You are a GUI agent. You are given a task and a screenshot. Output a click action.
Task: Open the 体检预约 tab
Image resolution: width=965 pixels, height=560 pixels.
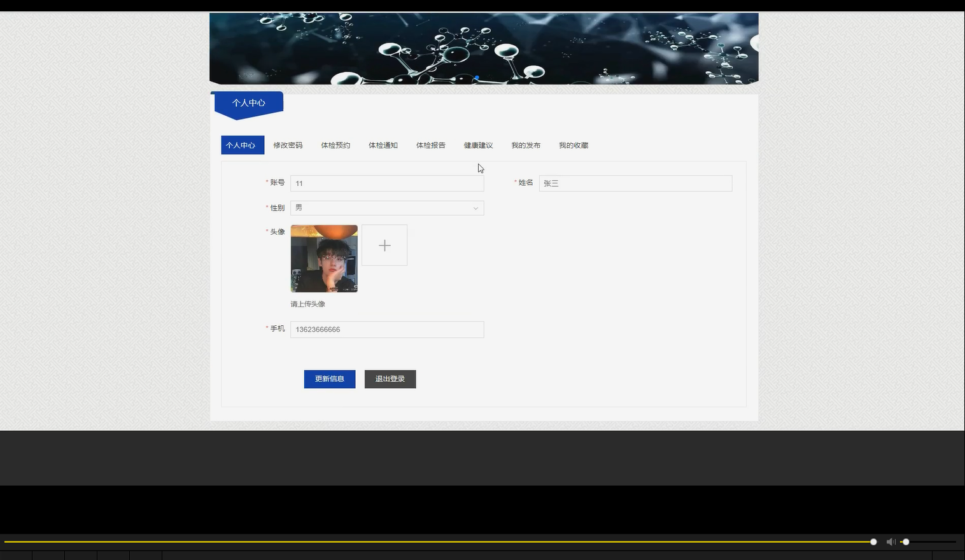point(335,145)
